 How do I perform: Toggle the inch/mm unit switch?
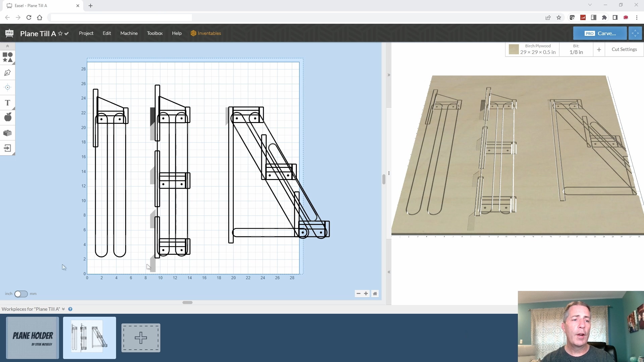(21, 294)
